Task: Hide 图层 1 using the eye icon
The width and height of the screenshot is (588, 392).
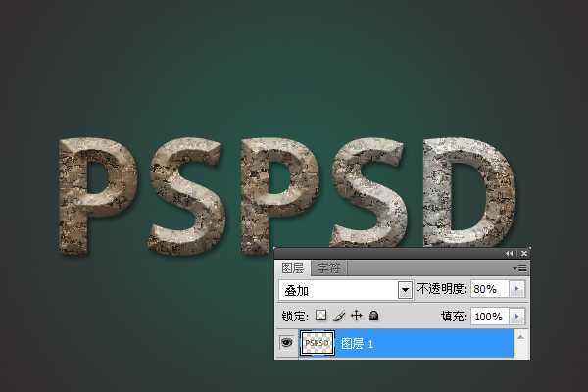Action: pos(287,344)
